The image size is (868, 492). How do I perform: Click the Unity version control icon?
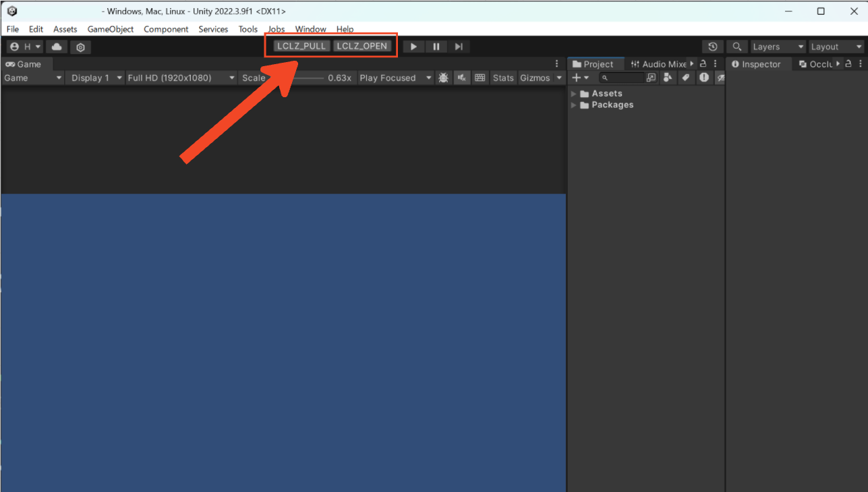tap(80, 47)
